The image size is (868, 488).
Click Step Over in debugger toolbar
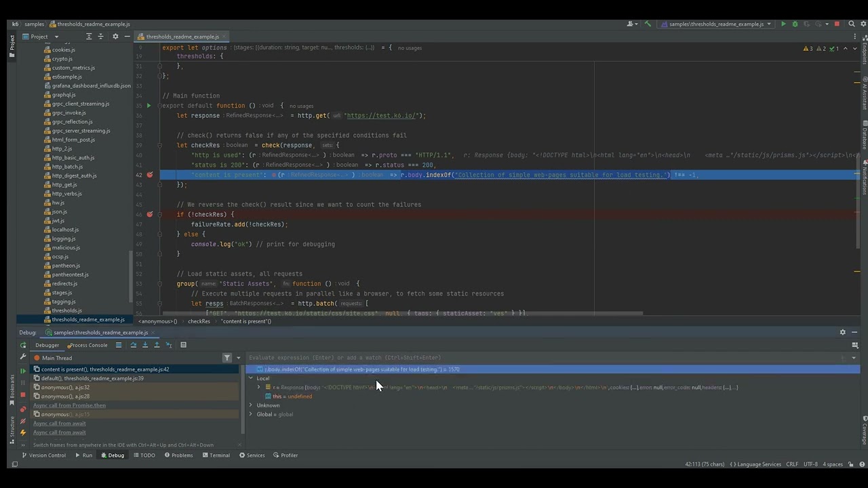[x=134, y=345]
